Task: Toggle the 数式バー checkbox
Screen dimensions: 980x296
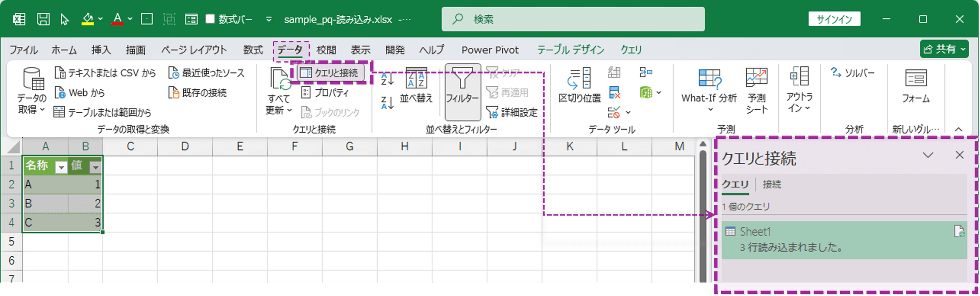Action: pyautogui.click(x=210, y=19)
